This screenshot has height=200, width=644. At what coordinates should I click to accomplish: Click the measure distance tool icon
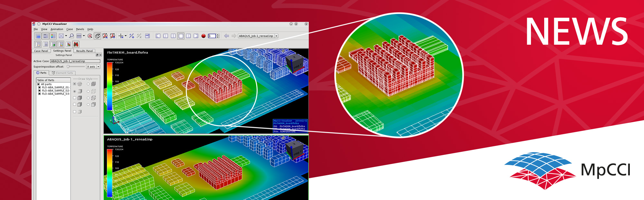coord(132,36)
